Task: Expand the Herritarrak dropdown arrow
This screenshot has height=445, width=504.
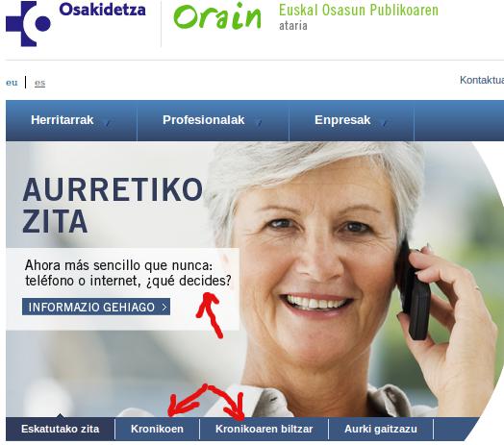Action: [108, 122]
